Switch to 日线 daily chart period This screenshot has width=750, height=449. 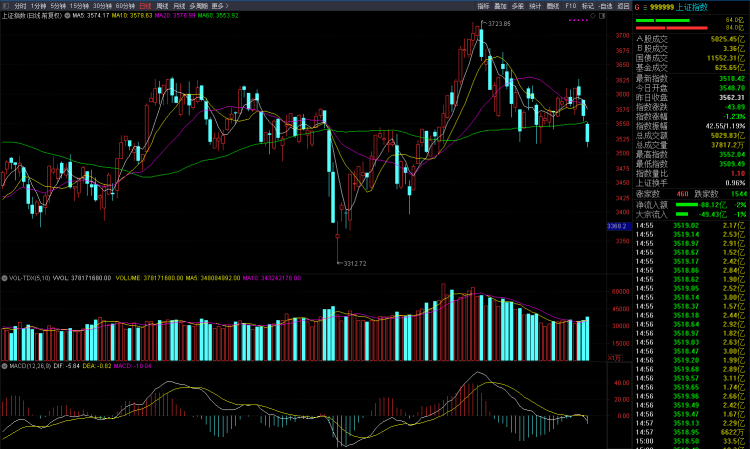(x=145, y=6)
